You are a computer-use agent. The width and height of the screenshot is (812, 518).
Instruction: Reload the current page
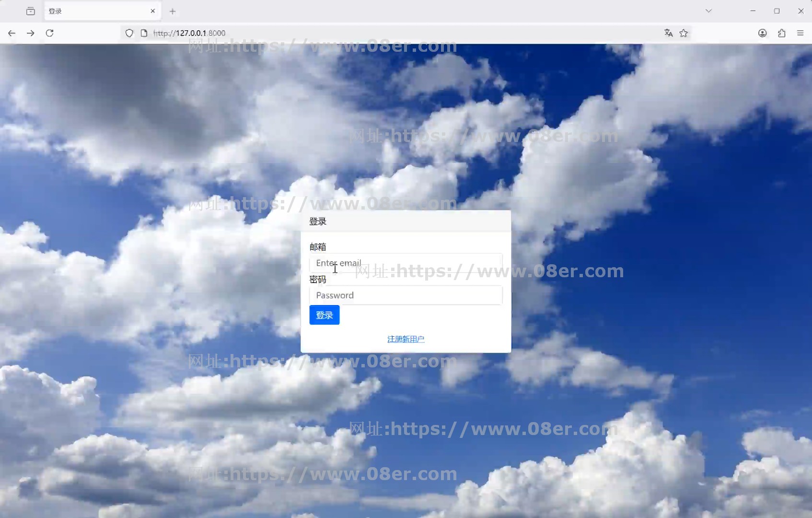point(49,33)
